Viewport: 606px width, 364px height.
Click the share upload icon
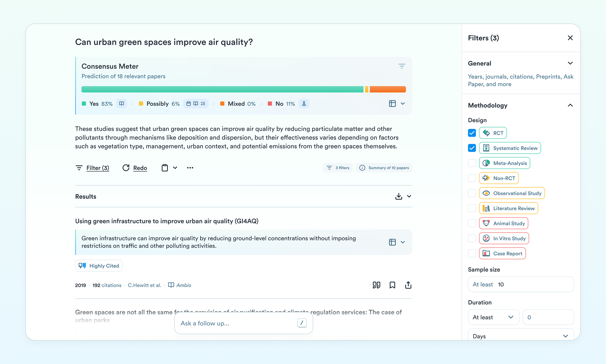tap(408, 285)
